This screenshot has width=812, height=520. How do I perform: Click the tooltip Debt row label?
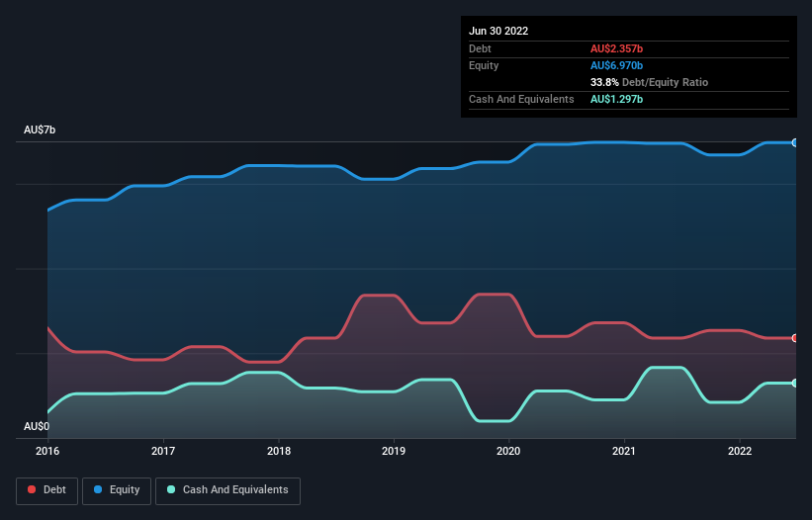(480, 48)
